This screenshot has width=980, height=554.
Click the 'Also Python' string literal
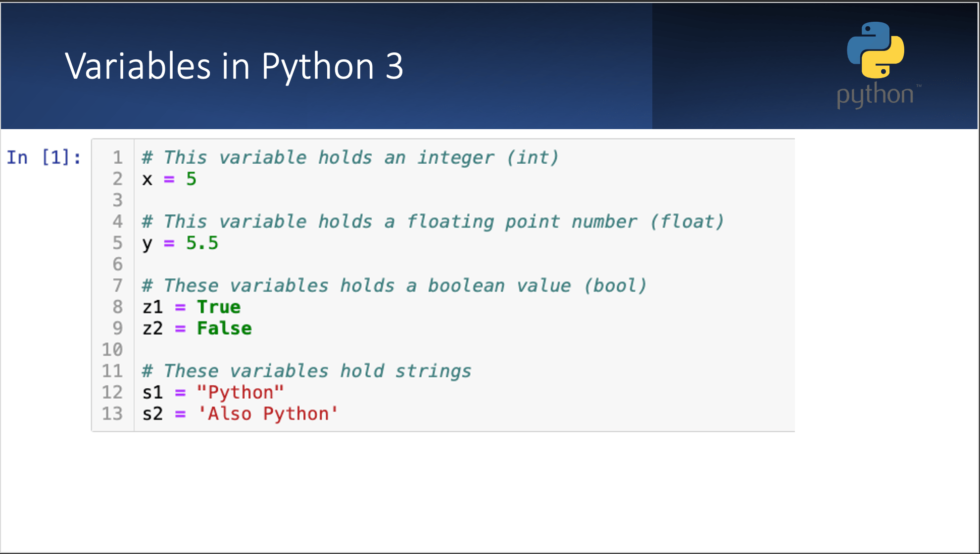coord(267,414)
